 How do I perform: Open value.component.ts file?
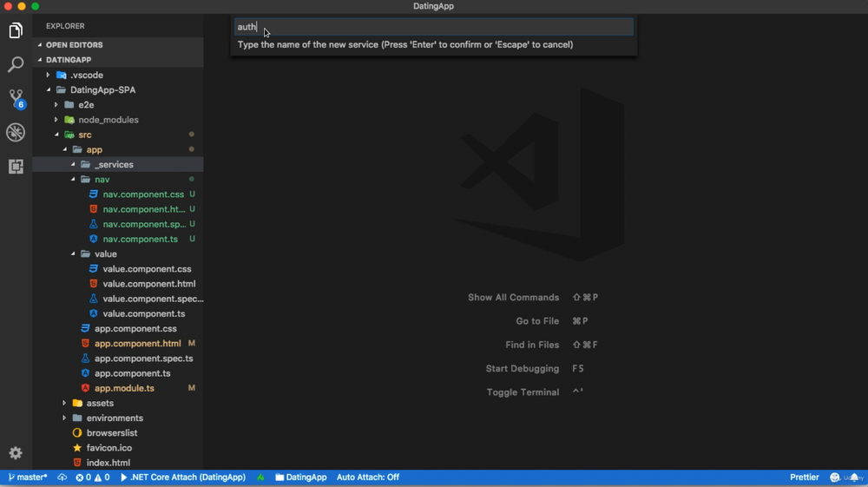(x=118, y=313)
